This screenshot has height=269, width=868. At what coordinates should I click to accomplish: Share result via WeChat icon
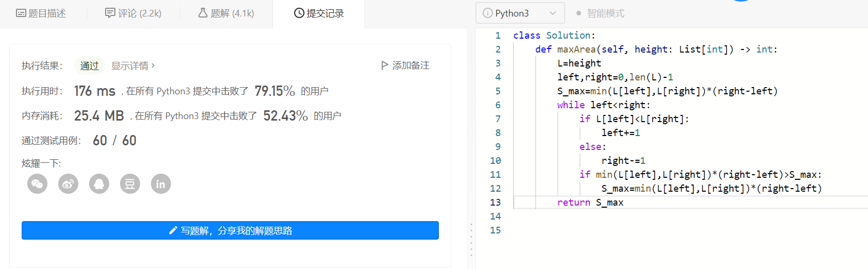[x=37, y=184]
